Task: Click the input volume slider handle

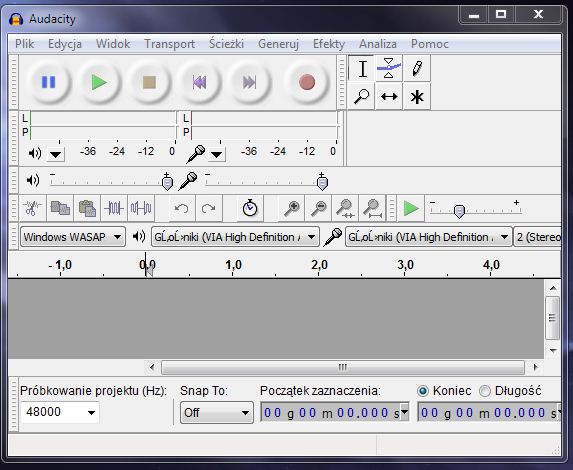Action: click(322, 182)
